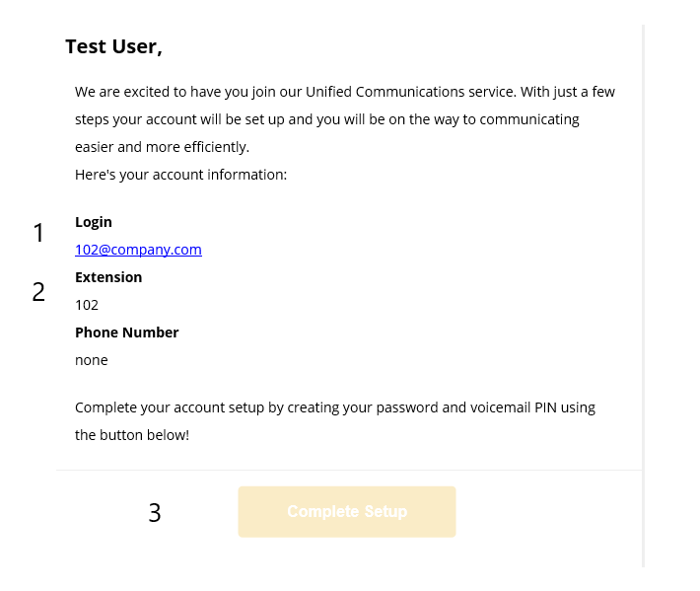Select the bold Login label
700x591 pixels.
pos(94,222)
